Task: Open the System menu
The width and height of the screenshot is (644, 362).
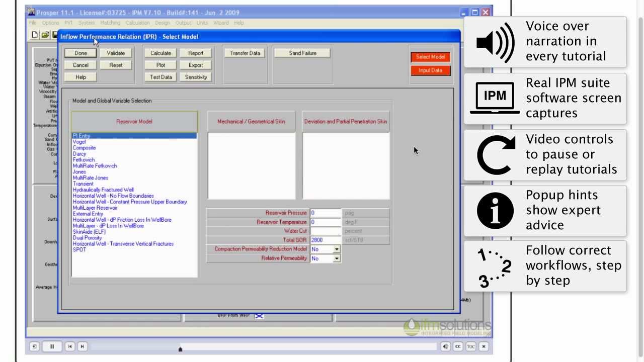Action: (x=87, y=23)
